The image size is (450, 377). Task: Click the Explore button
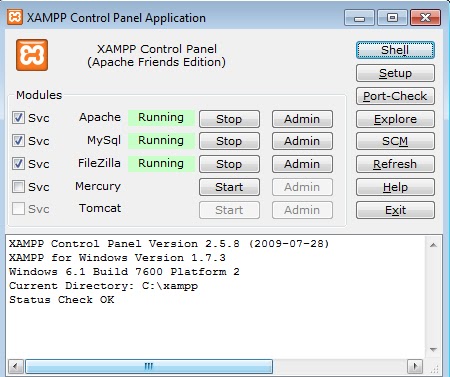pyautogui.click(x=395, y=119)
